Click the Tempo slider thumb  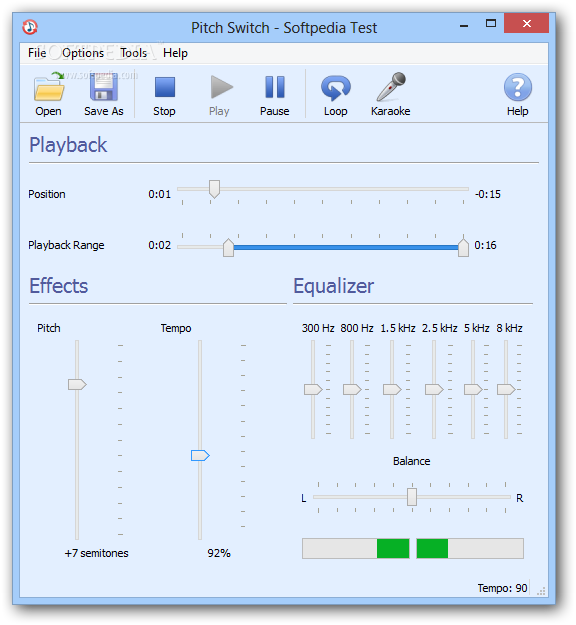pyautogui.click(x=200, y=455)
